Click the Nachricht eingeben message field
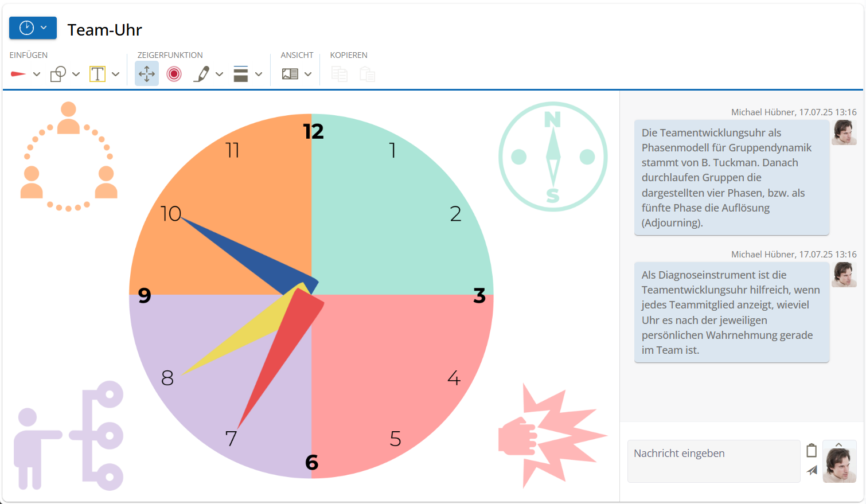The width and height of the screenshot is (866, 504). pyautogui.click(x=713, y=461)
